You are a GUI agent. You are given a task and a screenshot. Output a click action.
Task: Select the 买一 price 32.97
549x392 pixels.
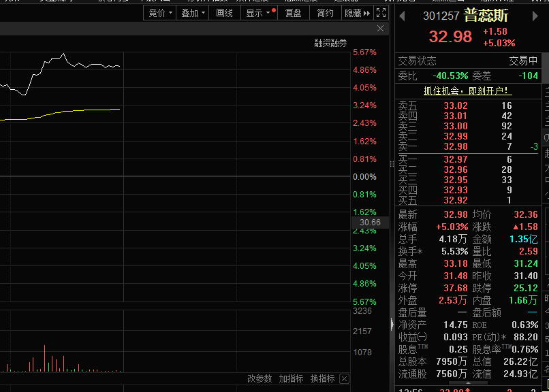pyautogui.click(x=456, y=159)
